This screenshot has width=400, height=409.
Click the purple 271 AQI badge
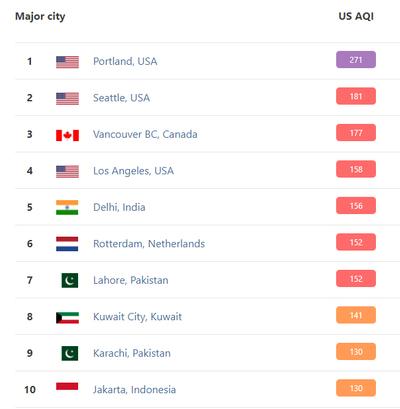356,60
